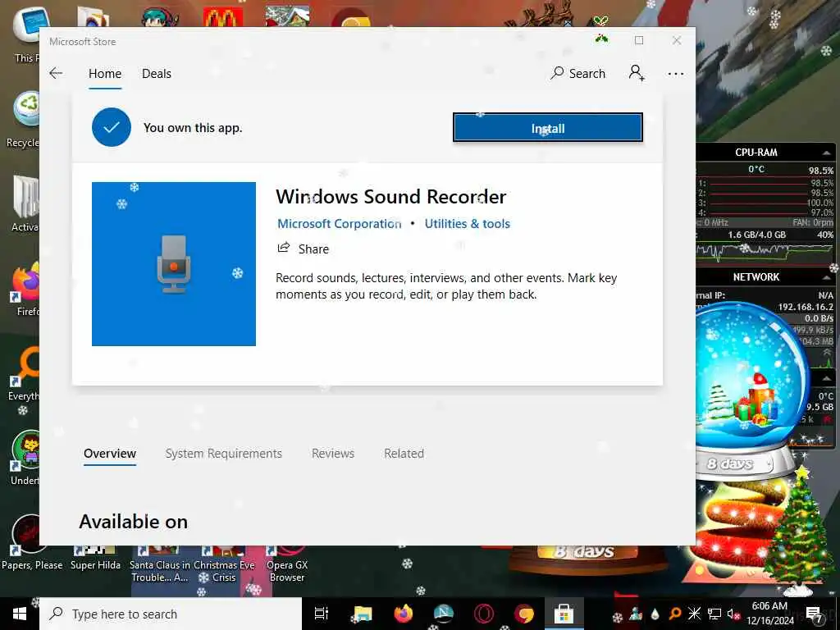
Task: Open File Explorer from the taskbar
Action: [x=363, y=614]
